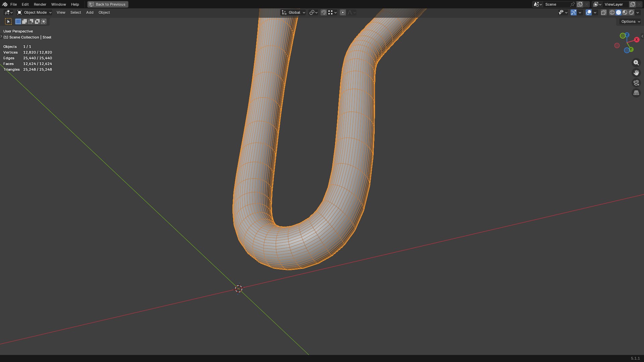Screen dimensions: 644x362
Task: Click the pan view hand icon
Action: [x=636, y=73]
